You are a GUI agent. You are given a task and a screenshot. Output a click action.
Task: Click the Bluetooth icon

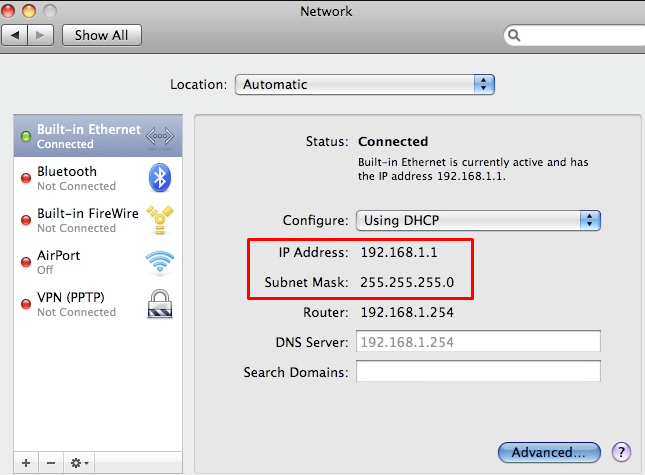160,178
